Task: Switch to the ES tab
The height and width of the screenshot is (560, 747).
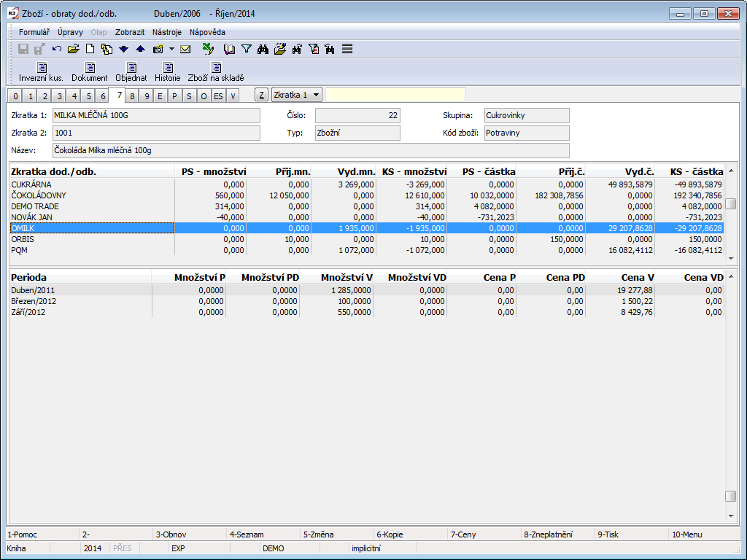Action: pyautogui.click(x=218, y=96)
